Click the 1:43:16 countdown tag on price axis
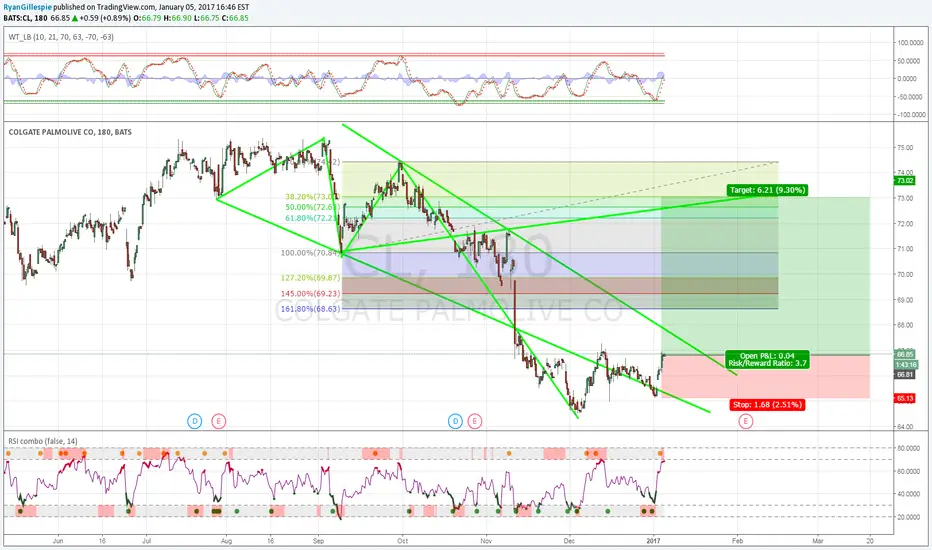The height and width of the screenshot is (550, 932). click(x=906, y=364)
